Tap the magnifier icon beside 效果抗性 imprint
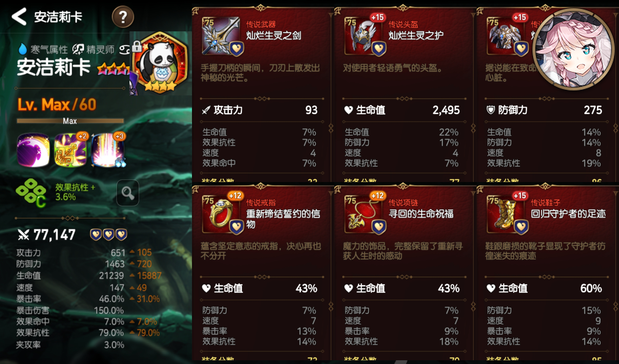Image resolution: width=619 pixels, height=364 pixels. tap(128, 193)
